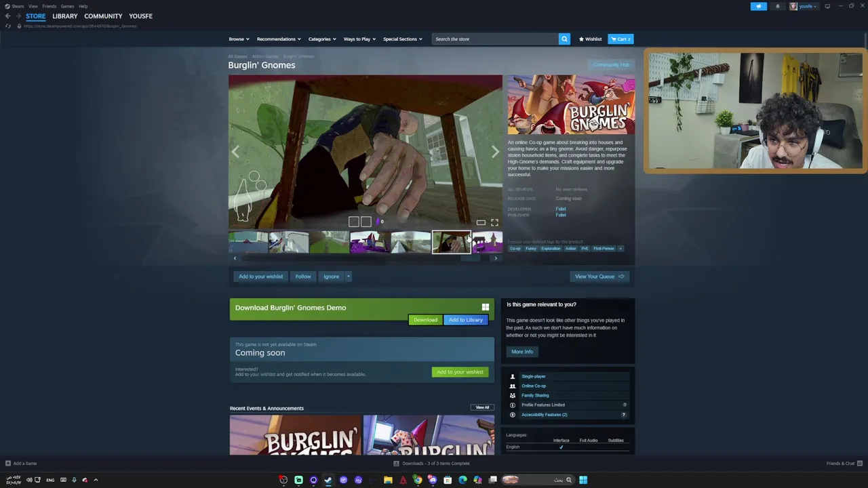Click the reload page icon

pyautogui.click(x=8, y=26)
